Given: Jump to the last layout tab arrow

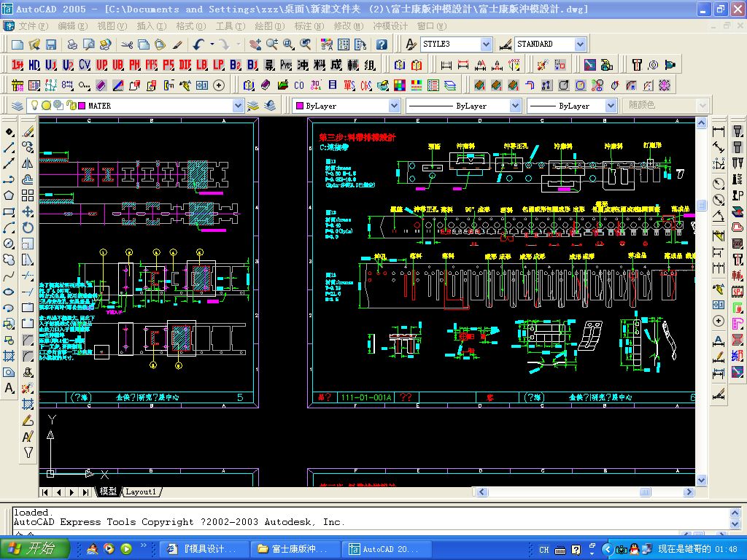Looking at the screenshot, I should (86, 492).
